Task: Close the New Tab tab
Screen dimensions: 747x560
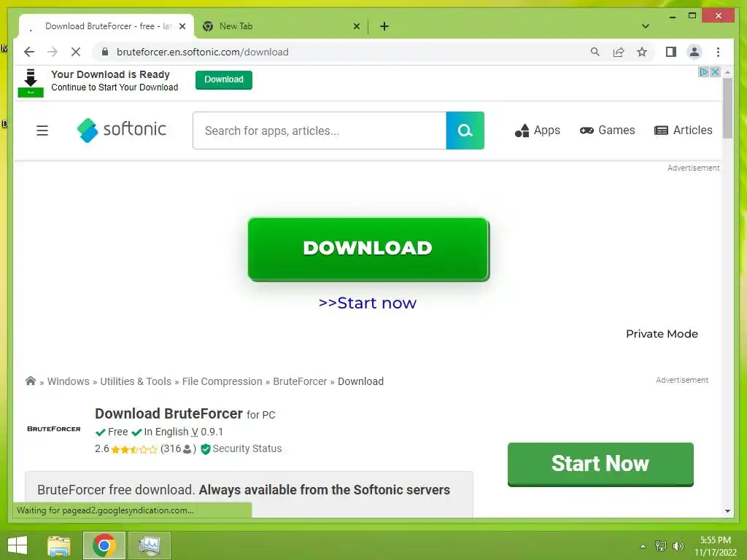Action: 356,26
